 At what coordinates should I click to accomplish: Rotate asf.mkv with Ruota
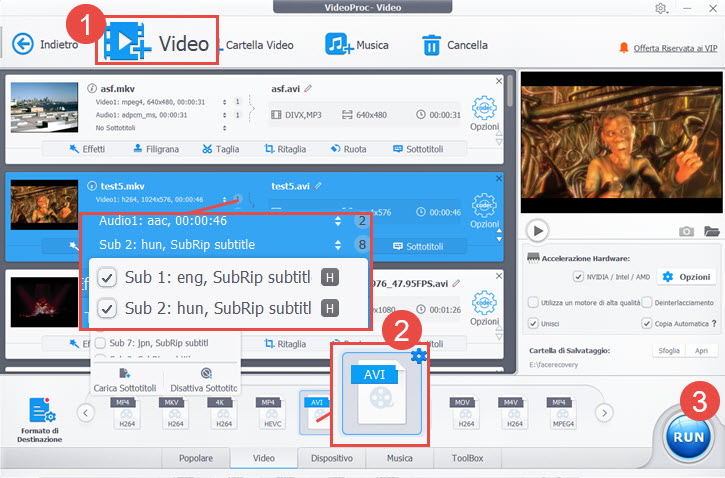coord(348,149)
